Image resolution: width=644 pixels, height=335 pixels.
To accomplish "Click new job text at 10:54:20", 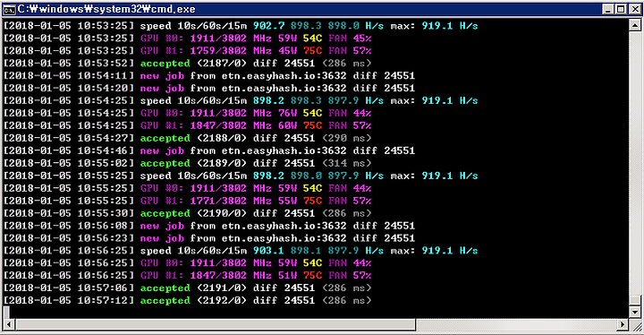I will coord(162,88).
